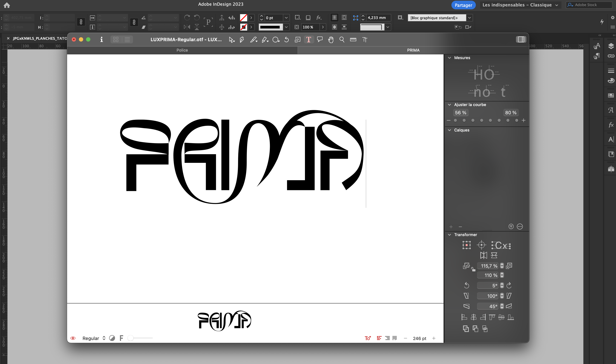Flip horizontally in the Transformer panel
616x364 pixels.
pos(484,255)
